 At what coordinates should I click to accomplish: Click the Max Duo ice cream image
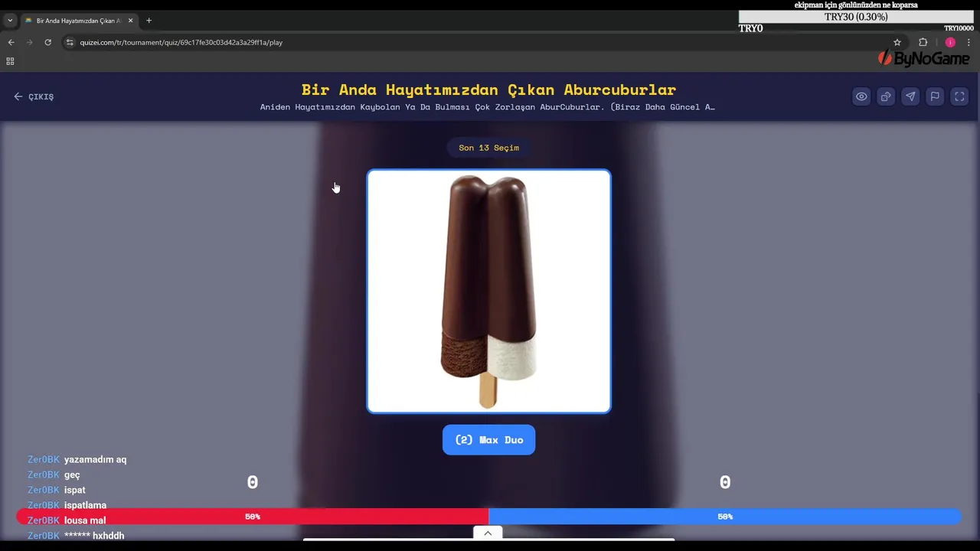tap(488, 292)
